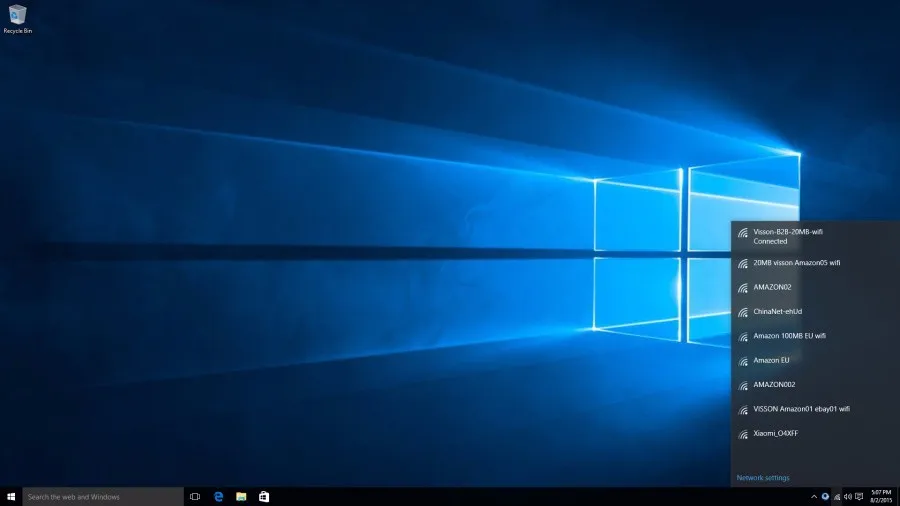Open the Windows Store taskbar icon
Screen dimensions: 900x506
[264, 497]
